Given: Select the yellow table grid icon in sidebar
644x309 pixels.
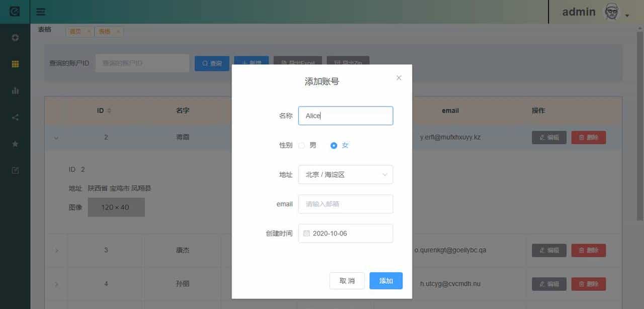Looking at the screenshot, I should click(15, 64).
